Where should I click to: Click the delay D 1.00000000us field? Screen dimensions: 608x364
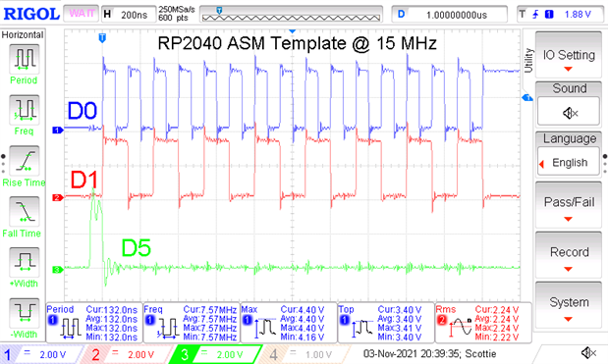[450, 15]
